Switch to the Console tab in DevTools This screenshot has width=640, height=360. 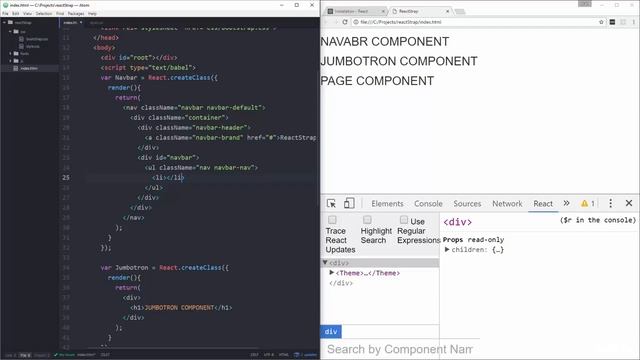(428, 203)
